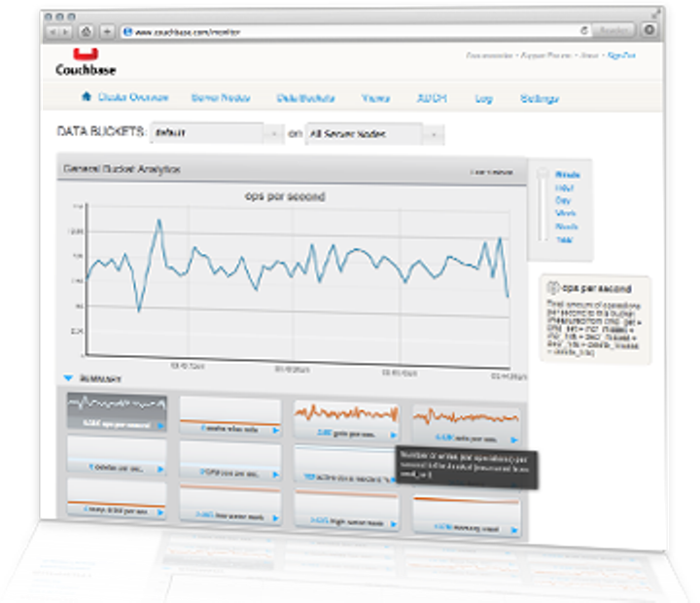Select the Minute time range
The width and height of the screenshot is (700, 603).
568,174
